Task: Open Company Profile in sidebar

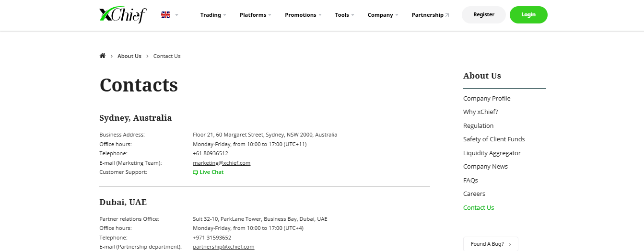Action: click(487, 98)
